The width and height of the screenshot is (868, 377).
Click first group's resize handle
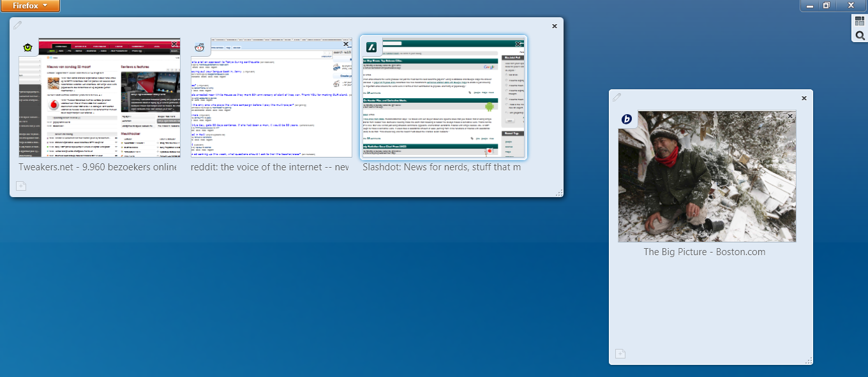[x=560, y=193]
